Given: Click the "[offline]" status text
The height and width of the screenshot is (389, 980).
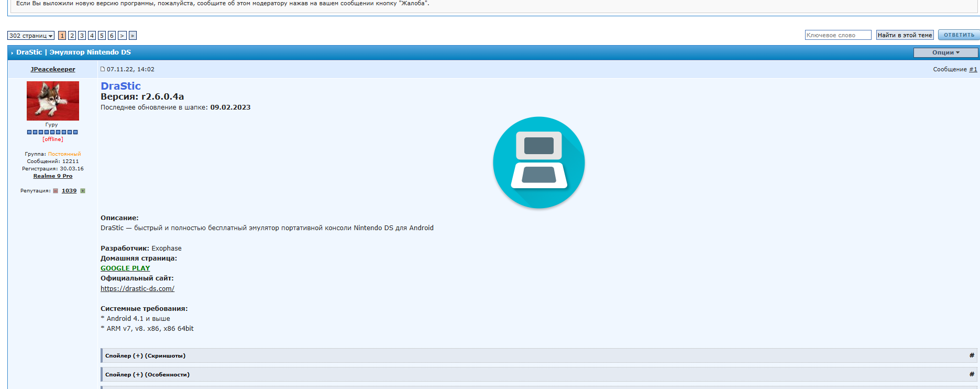Looking at the screenshot, I should 53,139.
